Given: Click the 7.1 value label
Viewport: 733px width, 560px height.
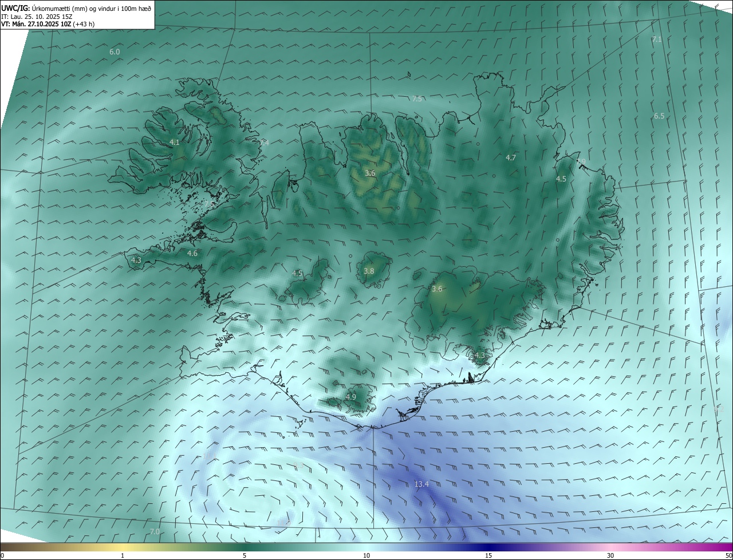Looking at the screenshot, I should click(657, 40).
